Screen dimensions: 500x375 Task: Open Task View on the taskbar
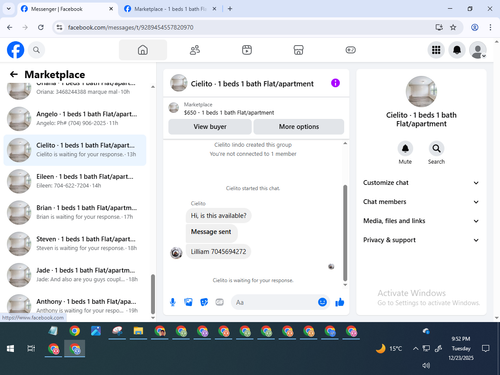tap(31, 349)
